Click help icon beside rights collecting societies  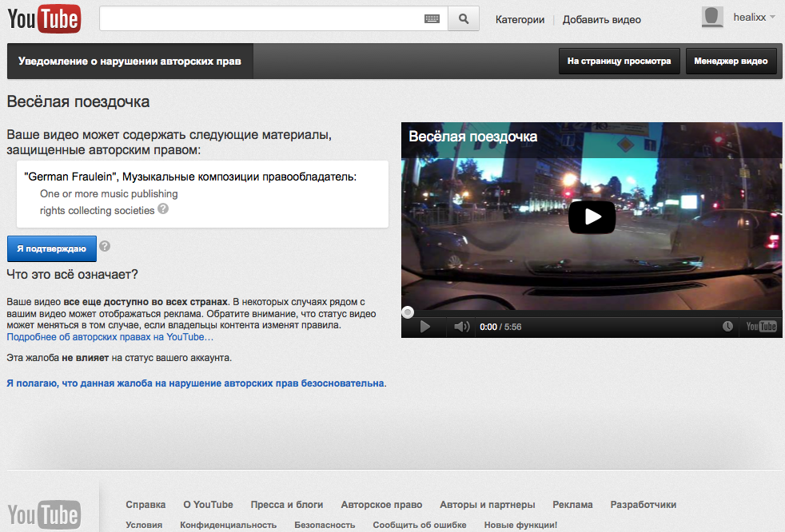point(163,209)
